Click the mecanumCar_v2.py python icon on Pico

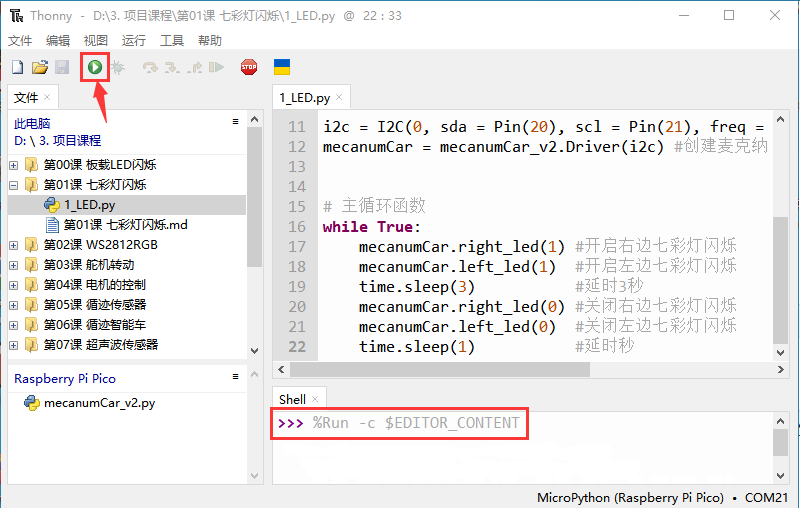(x=32, y=403)
